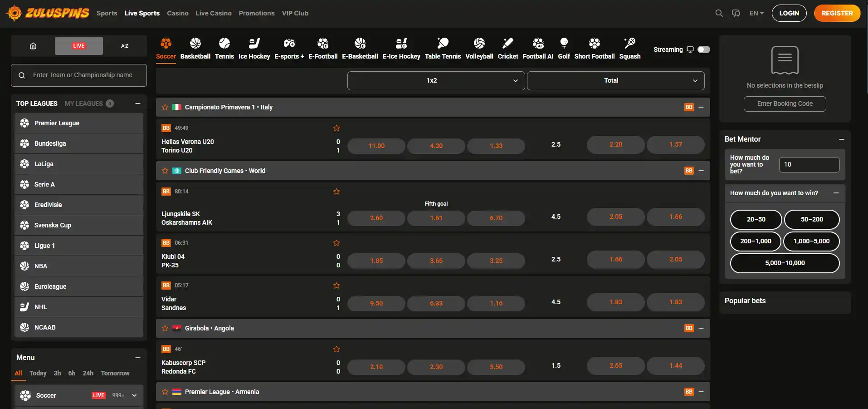
Task: Open the Premier League top league row
Action: coord(79,123)
